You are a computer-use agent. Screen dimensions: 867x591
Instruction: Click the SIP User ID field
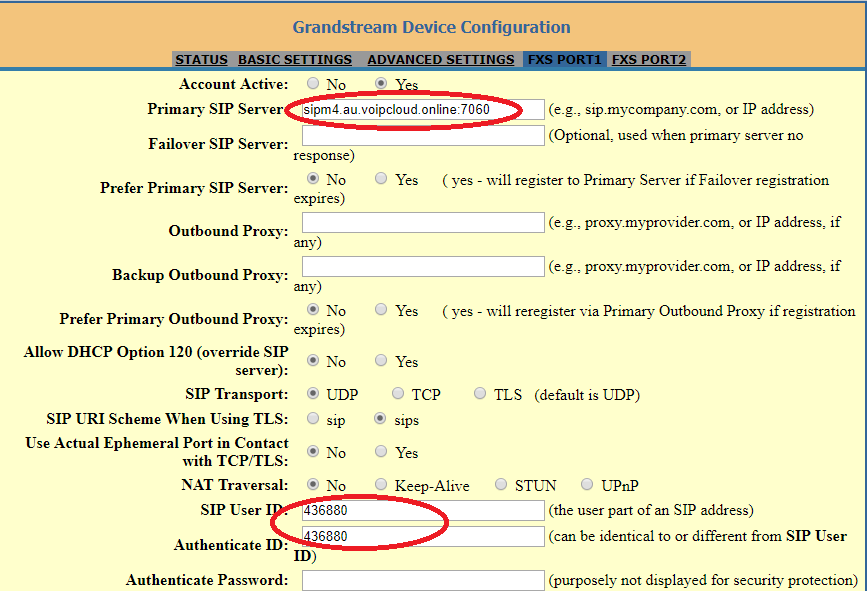(423, 510)
